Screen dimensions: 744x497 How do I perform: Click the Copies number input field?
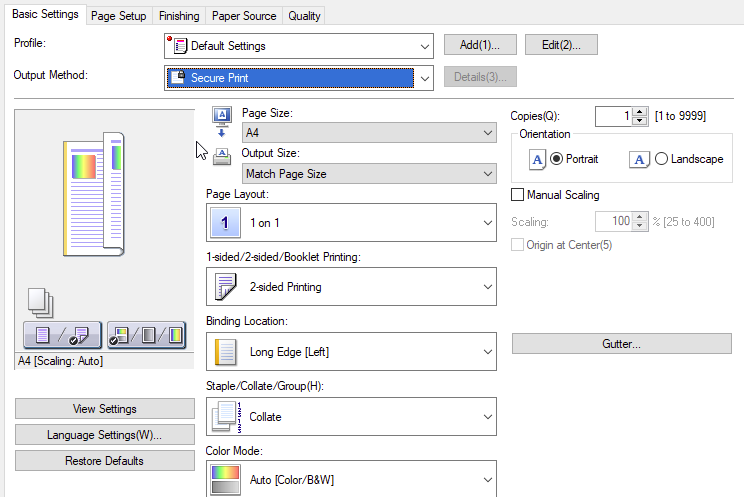click(x=614, y=116)
